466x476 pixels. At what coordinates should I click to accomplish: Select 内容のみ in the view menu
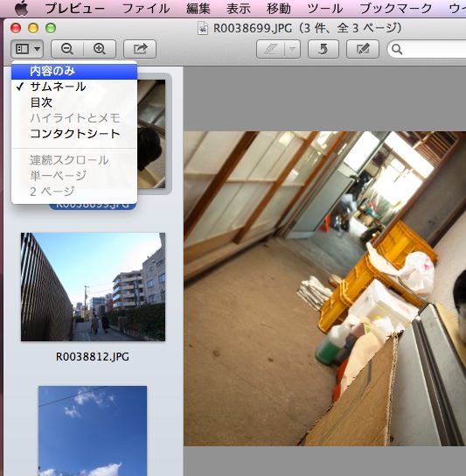click(74, 72)
